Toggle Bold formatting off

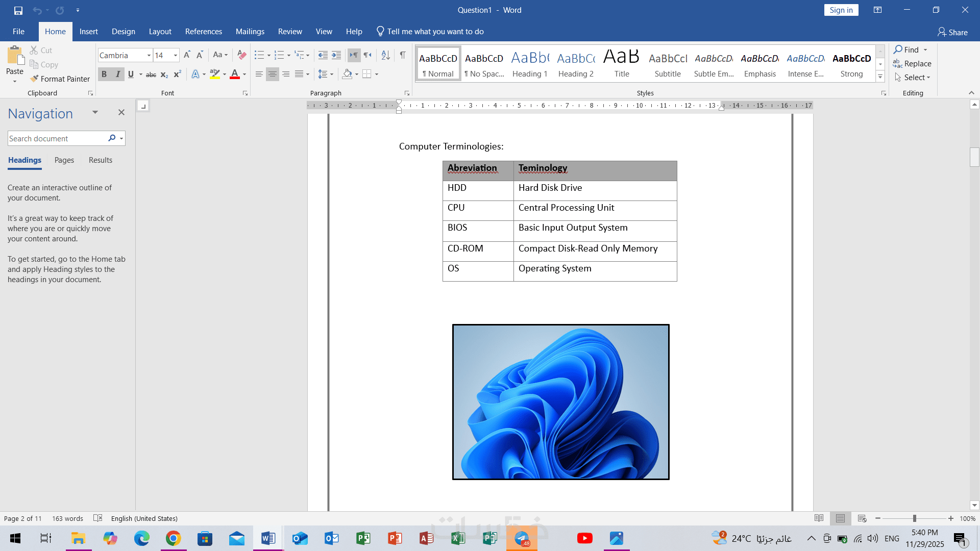click(104, 74)
